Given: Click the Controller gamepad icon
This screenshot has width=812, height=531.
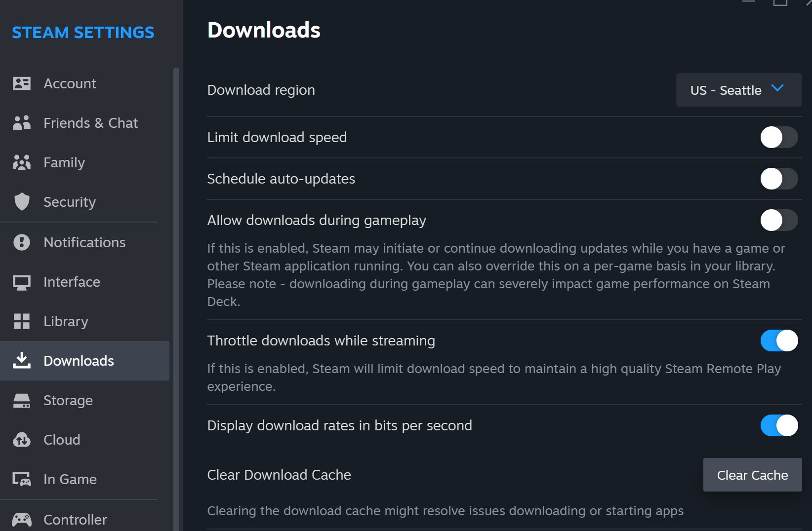Looking at the screenshot, I should coord(22,519).
